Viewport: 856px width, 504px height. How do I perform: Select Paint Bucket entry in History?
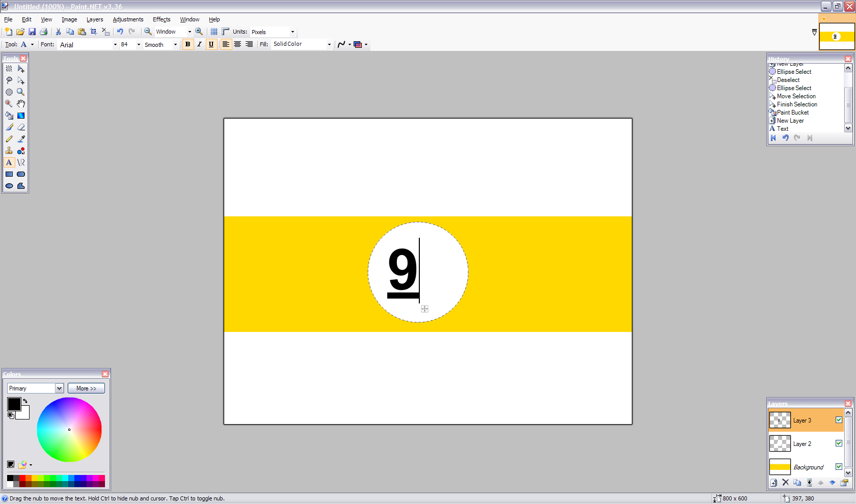pos(792,113)
